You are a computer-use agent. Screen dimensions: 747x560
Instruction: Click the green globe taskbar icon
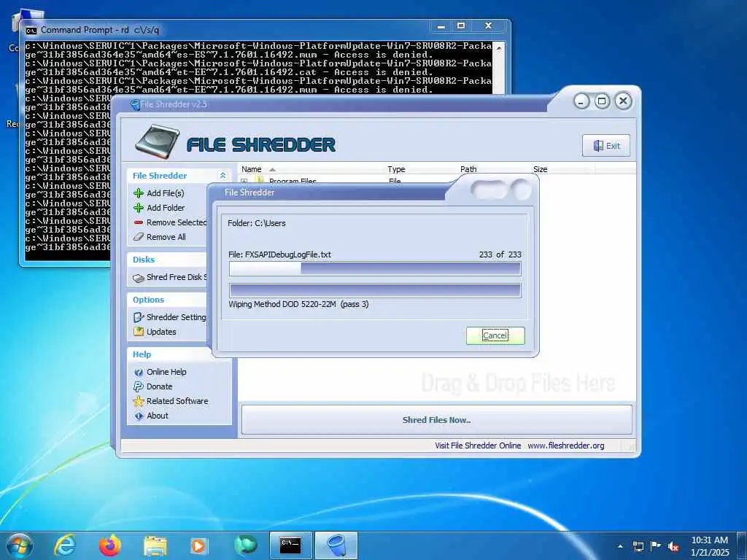point(245,545)
